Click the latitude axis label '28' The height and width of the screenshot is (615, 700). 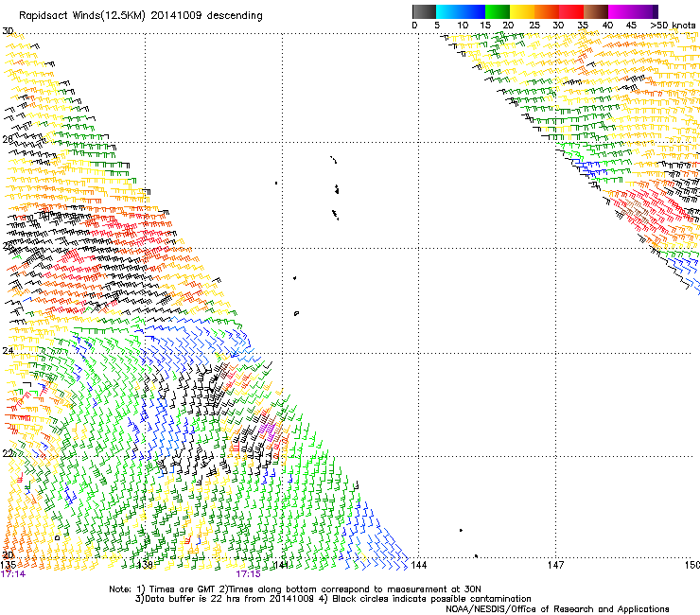click(8, 139)
